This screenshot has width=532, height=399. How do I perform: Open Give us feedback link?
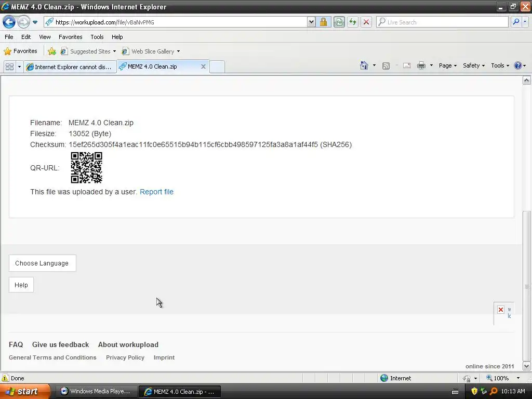pos(60,345)
